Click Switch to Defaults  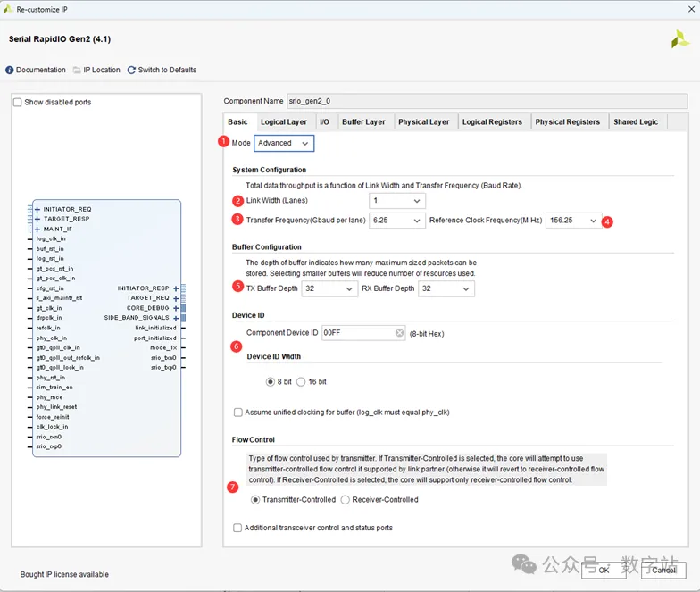167,70
